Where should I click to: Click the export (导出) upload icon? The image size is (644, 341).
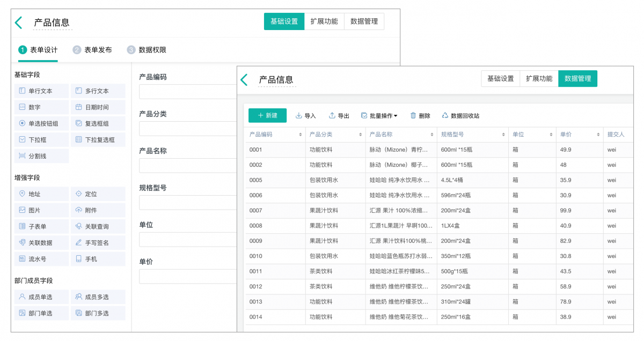(x=332, y=115)
